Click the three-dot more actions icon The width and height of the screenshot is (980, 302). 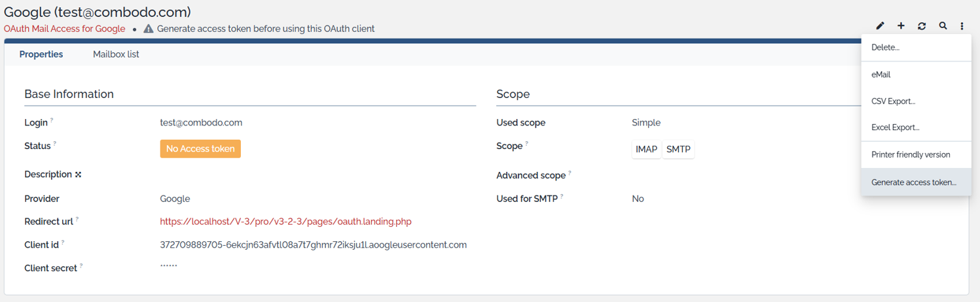click(962, 26)
